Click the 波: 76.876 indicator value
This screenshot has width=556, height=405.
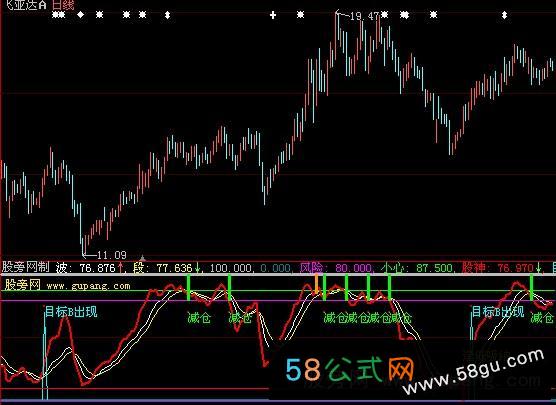85,268
